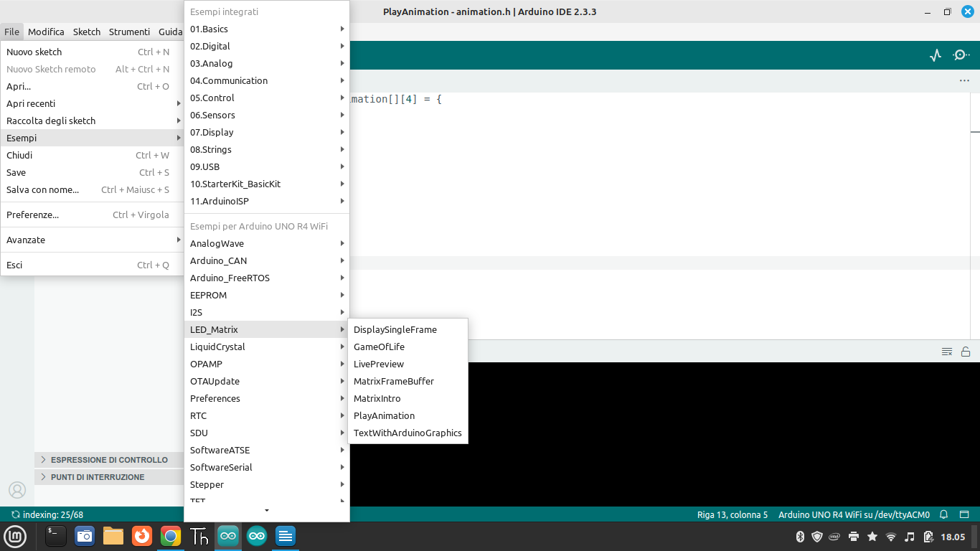Select the PlayAnimation example
Image resolution: width=980 pixels, height=551 pixels.
(x=407, y=415)
